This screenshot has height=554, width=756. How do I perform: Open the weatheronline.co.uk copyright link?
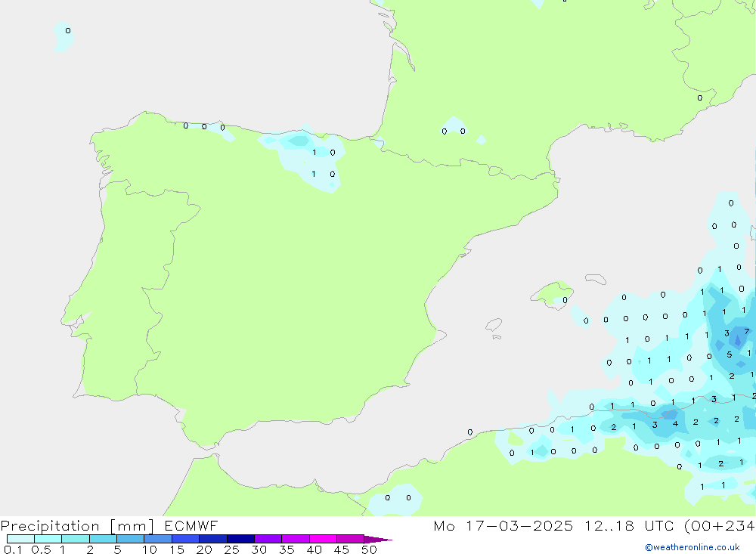point(692,547)
